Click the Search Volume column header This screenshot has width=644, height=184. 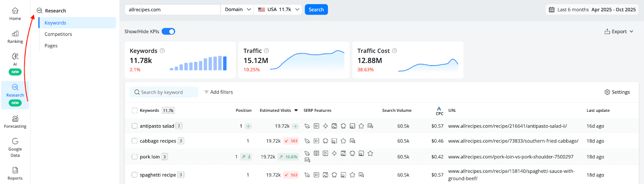397,111
